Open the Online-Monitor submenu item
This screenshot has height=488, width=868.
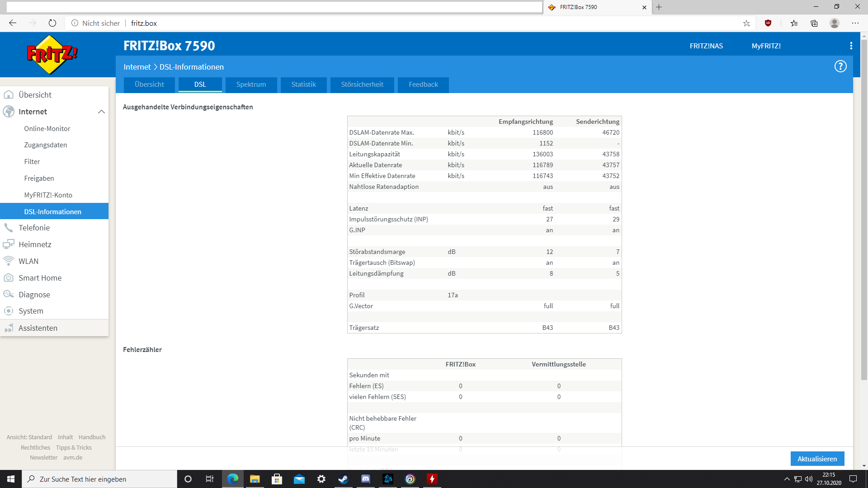pyautogui.click(x=47, y=129)
